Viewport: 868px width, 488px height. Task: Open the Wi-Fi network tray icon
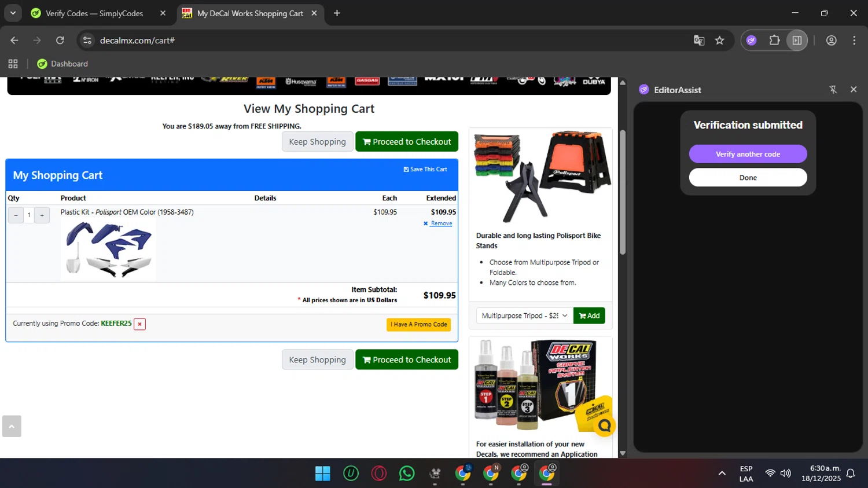coord(770,474)
